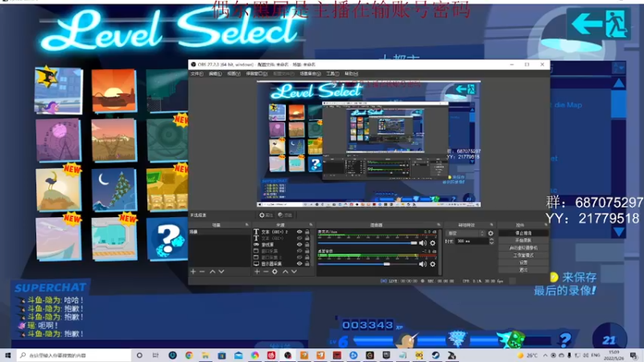Toggle lock on first text source
This screenshot has width=644, height=362.
tap(307, 232)
